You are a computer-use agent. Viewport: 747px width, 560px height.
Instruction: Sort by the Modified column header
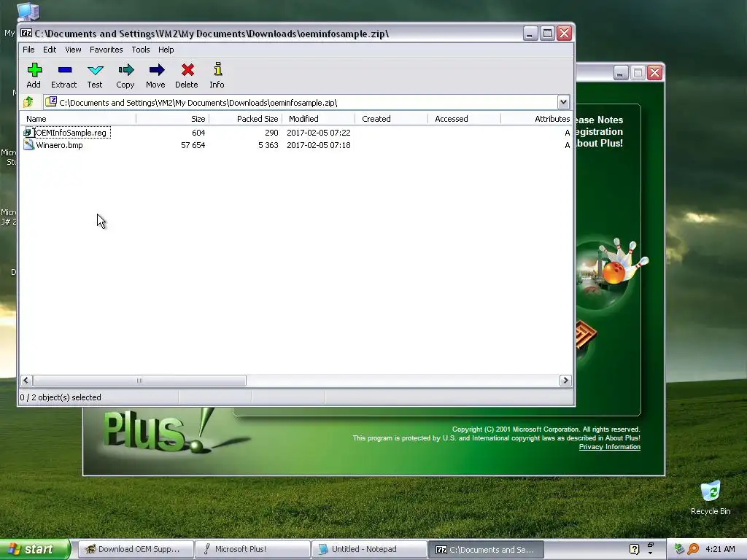[318, 119]
